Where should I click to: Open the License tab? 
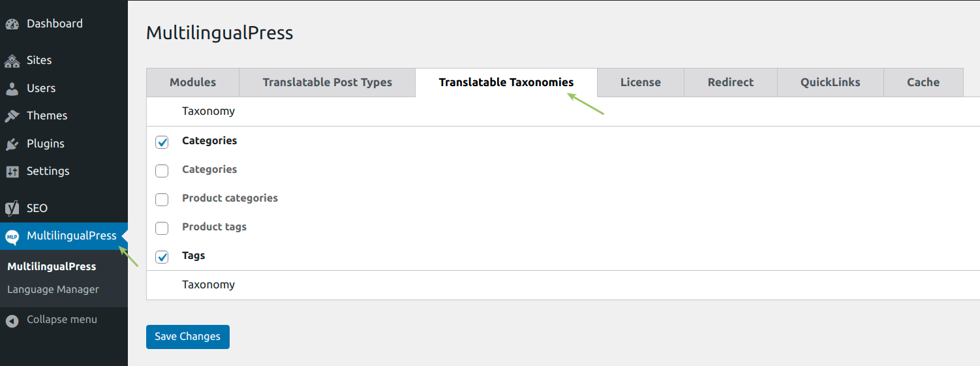click(x=640, y=83)
